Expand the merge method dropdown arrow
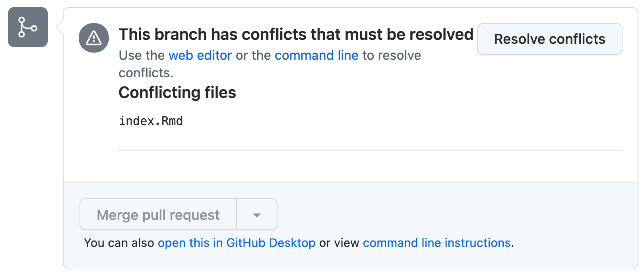The image size is (644, 274). point(257,215)
